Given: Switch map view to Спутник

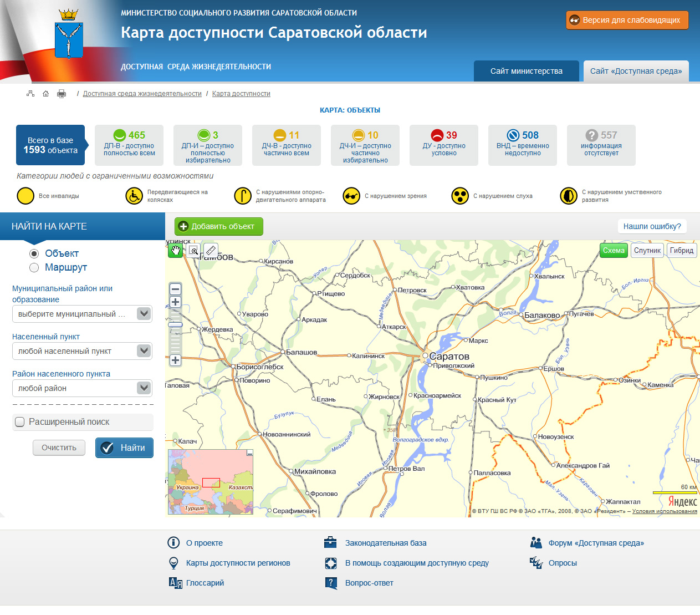Looking at the screenshot, I should point(647,251).
